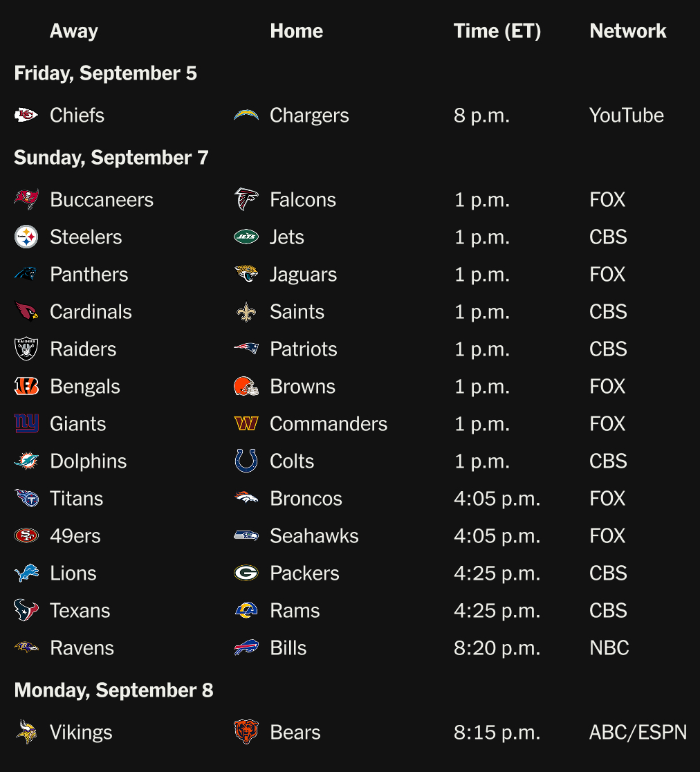Click the Seahawks team logo
The height and width of the screenshot is (772, 700).
tap(246, 536)
